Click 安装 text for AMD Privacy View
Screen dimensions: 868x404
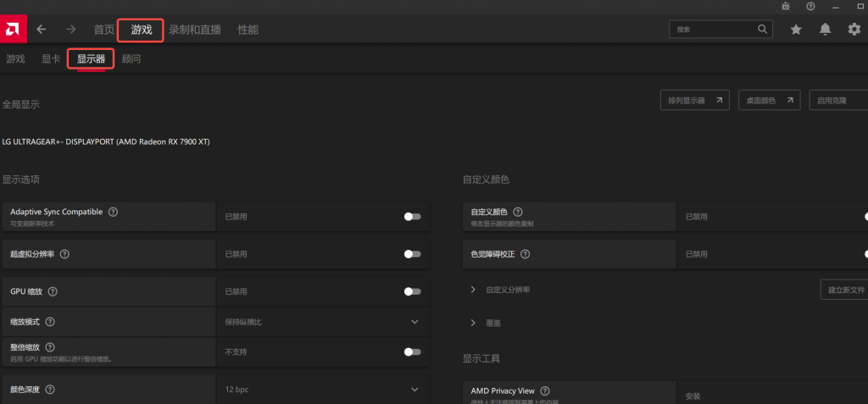tap(693, 396)
